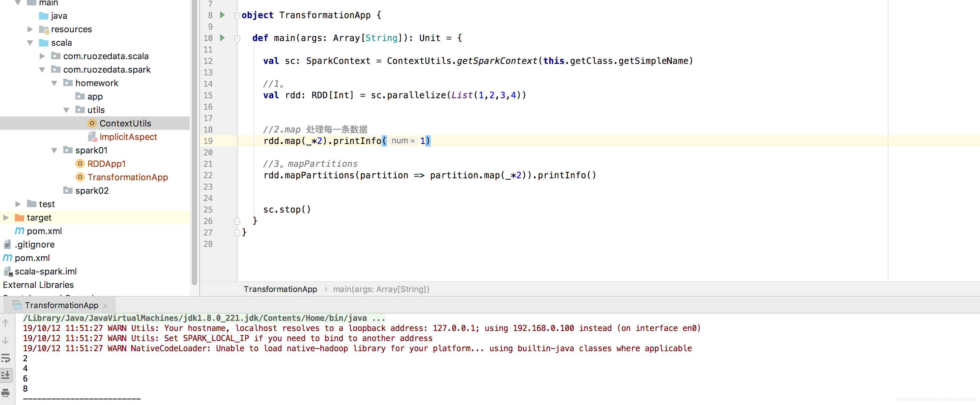The image size is (980, 405).
Task: Click the down stack trace arrow
Action: click(6, 340)
